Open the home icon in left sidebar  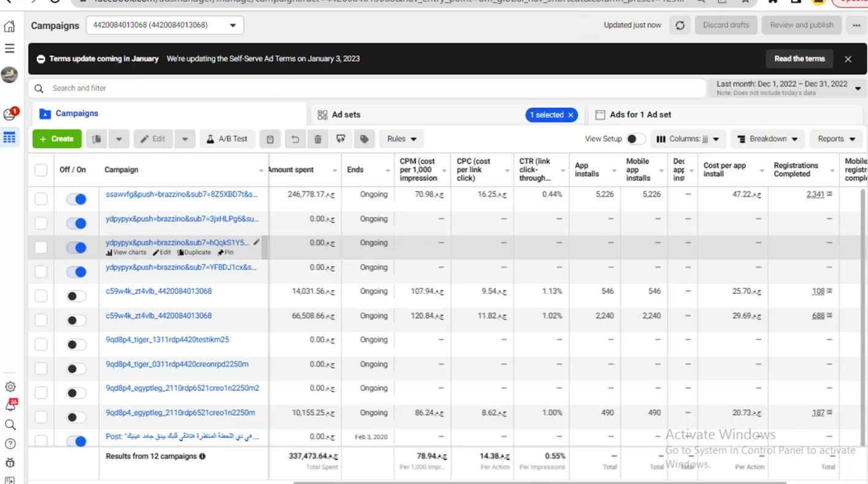[x=9, y=26]
